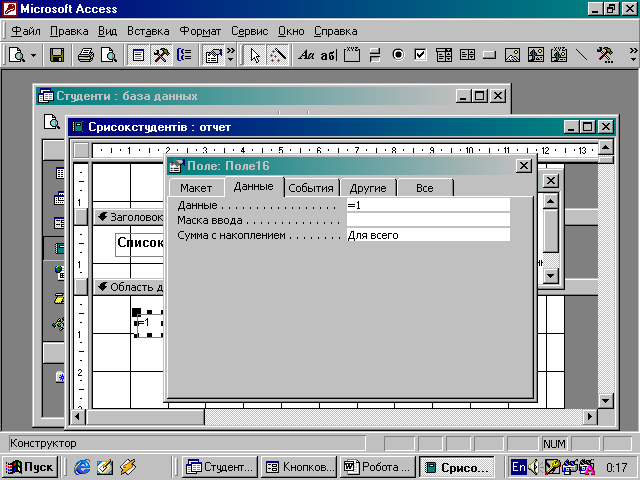The height and width of the screenshot is (480, 640).
Task: Select the Toggle Button tool
Action: 375,55
